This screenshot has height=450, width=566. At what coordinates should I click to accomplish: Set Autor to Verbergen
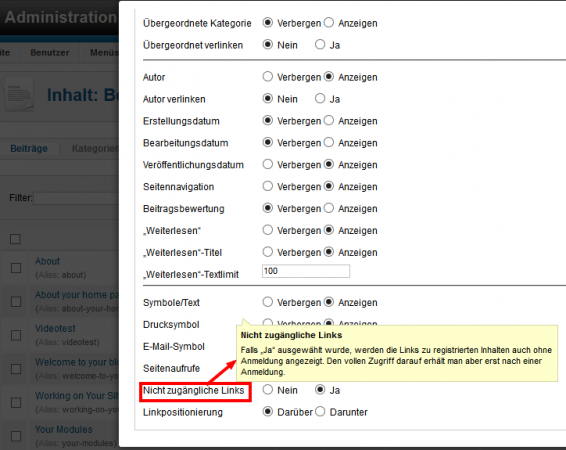267,77
